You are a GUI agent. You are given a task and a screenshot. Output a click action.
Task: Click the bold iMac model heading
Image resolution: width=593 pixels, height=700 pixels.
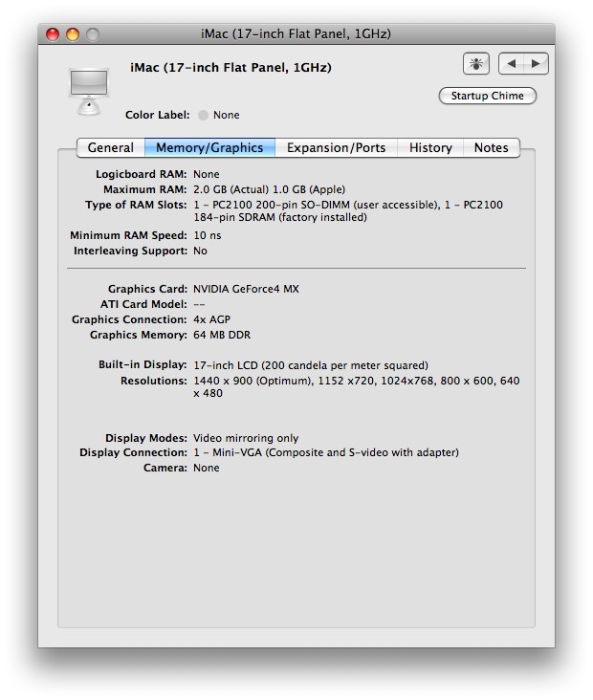point(231,67)
